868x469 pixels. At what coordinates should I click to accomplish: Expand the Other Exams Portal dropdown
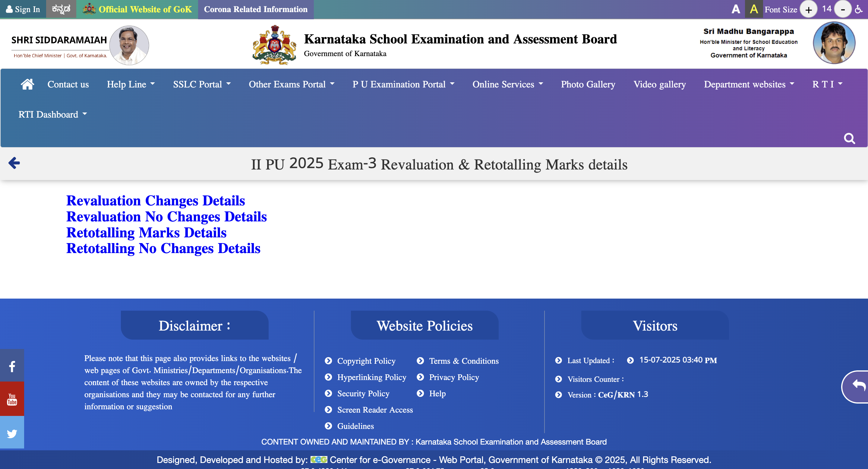(292, 84)
